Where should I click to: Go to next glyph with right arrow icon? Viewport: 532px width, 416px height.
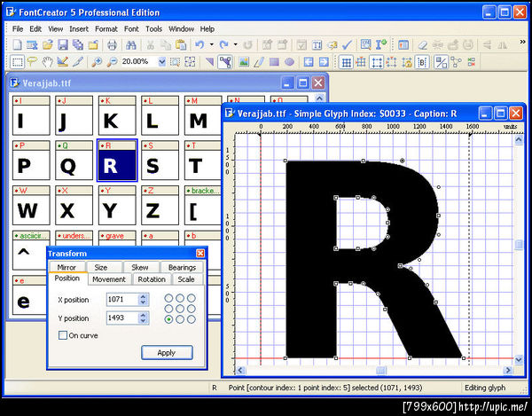point(324,62)
